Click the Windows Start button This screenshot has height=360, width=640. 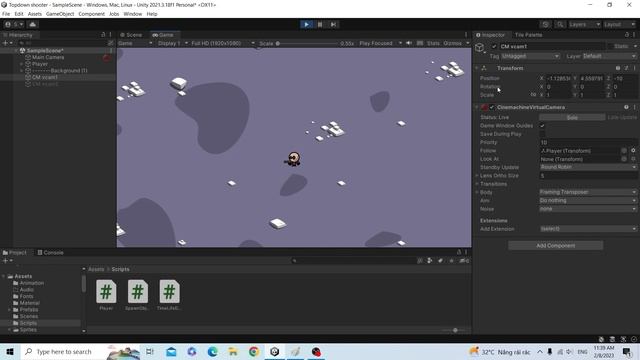point(10,351)
